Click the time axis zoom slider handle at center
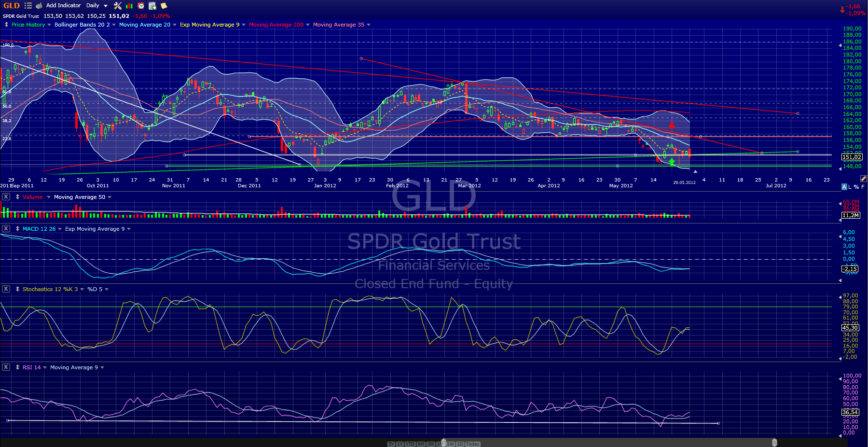Image resolution: width=868 pixels, height=447 pixels. 443,443
